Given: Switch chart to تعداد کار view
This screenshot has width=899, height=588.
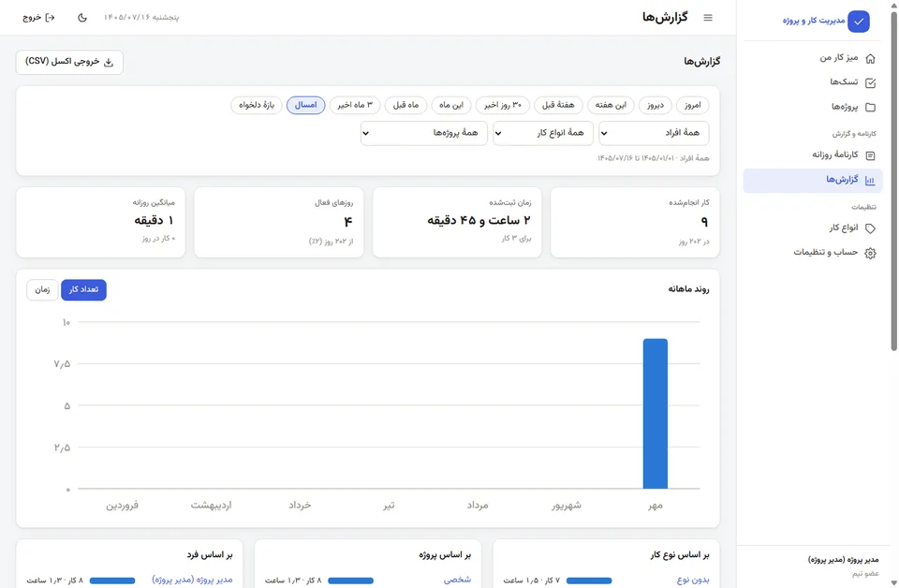Looking at the screenshot, I should click(x=83, y=290).
